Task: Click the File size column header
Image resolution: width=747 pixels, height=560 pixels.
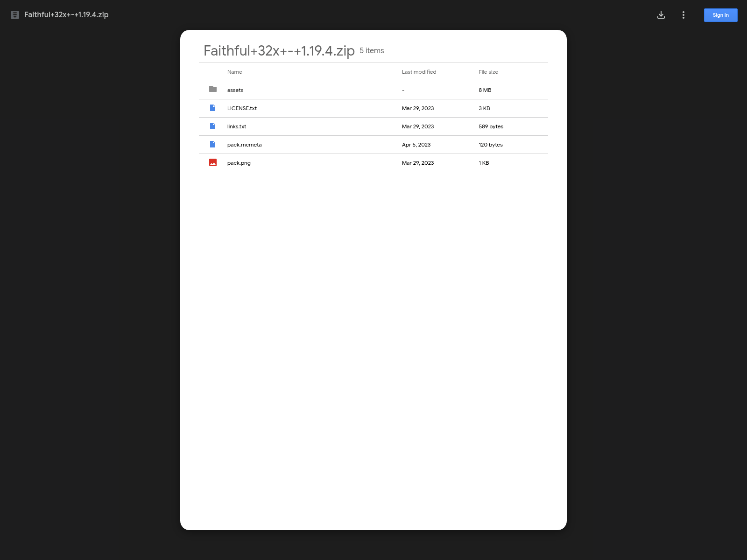Action: (488, 72)
